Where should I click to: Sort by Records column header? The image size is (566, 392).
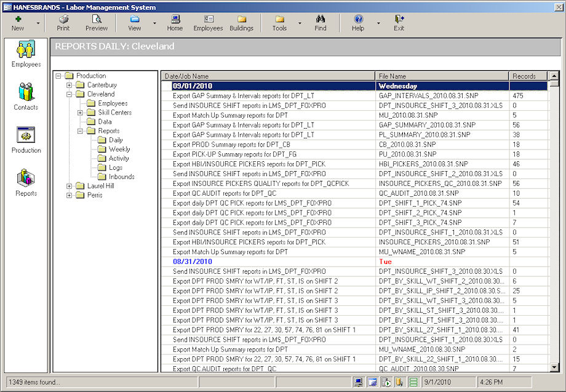(528, 76)
